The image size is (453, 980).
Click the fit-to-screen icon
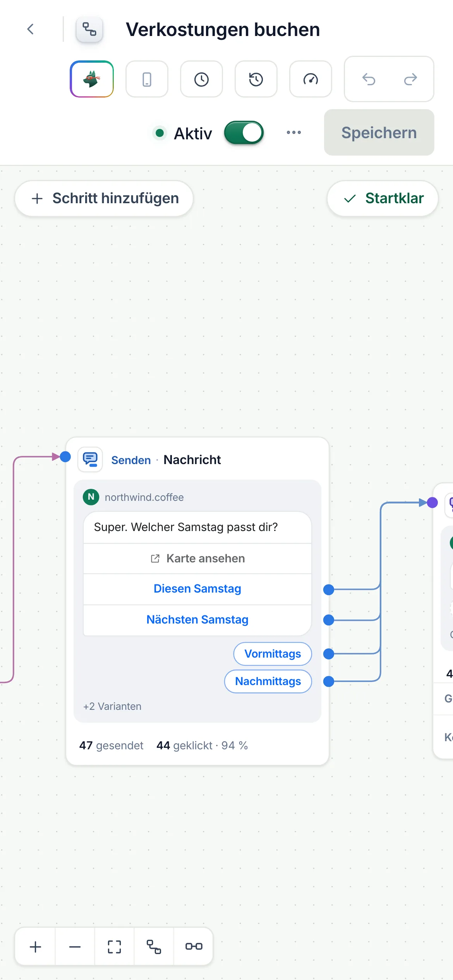pos(114,947)
